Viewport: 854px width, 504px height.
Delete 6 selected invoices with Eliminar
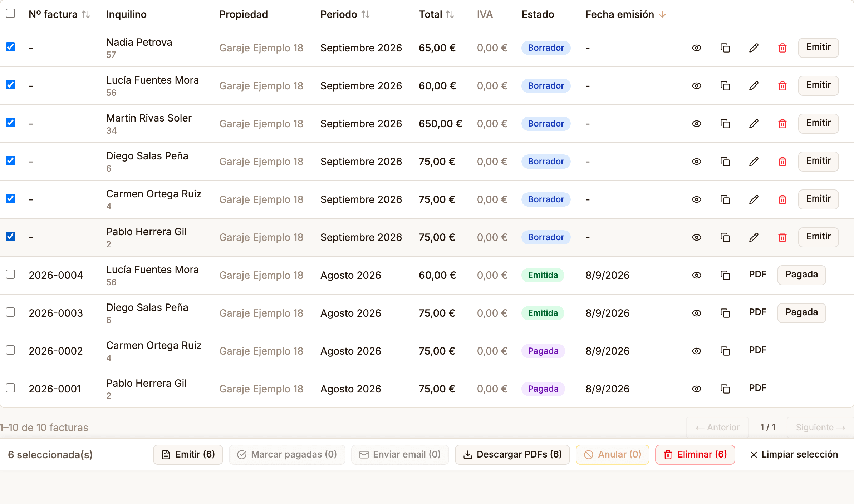click(x=695, y=454)
